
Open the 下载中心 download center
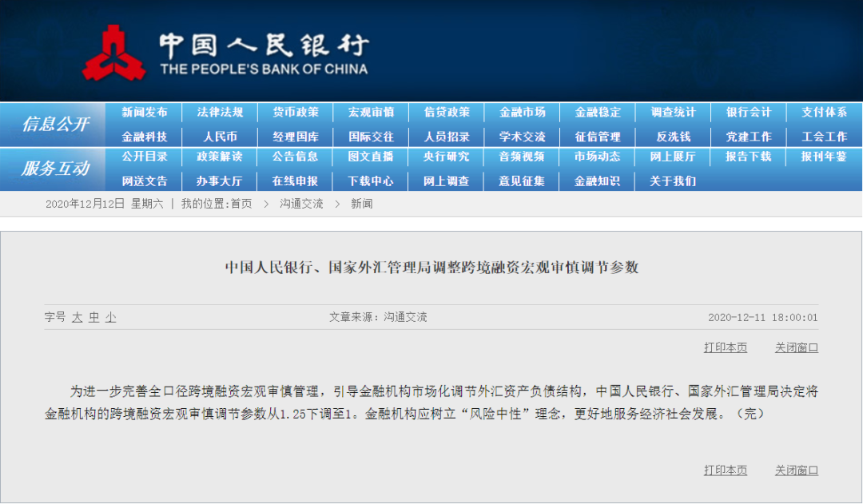coord(370,181)
